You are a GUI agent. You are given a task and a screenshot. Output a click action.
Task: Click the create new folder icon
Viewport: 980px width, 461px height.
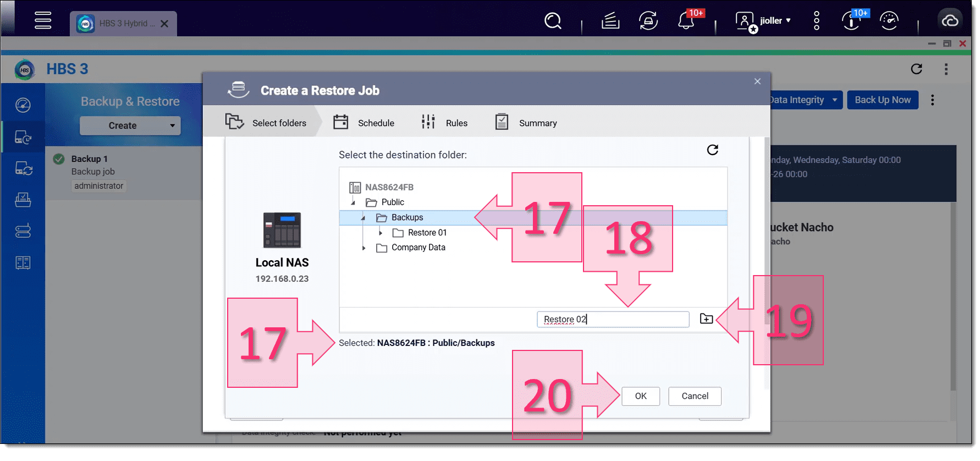click(706, 319)
